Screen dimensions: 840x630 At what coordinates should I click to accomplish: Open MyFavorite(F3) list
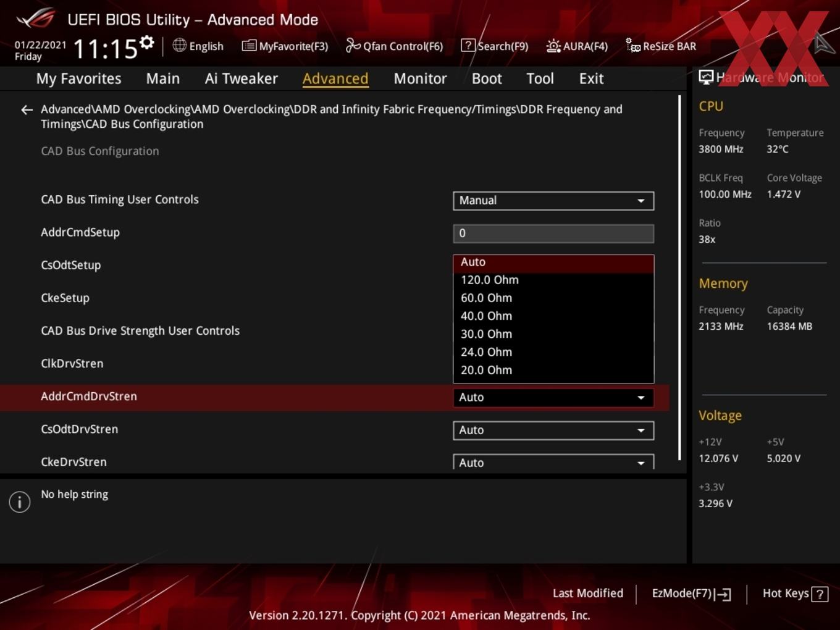tap(285, 46)
